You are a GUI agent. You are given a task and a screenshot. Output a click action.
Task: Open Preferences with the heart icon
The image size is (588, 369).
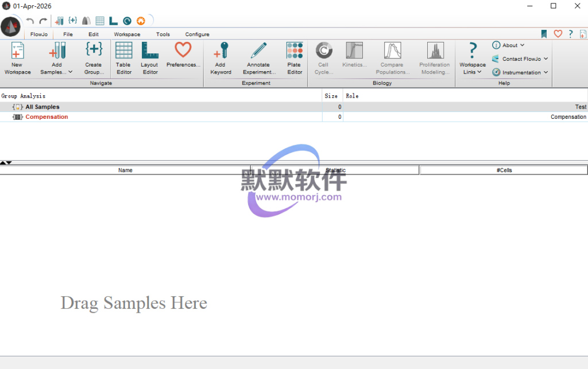183,52
